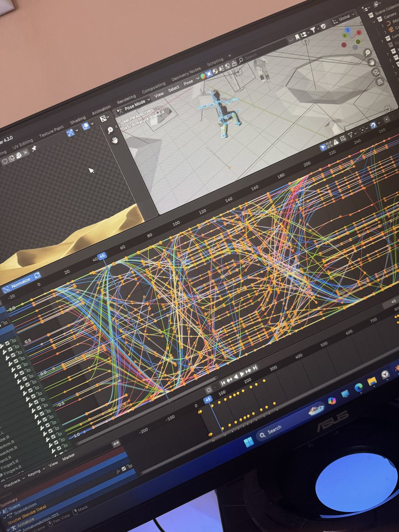The height and width of the screenshot is (532, 399).
Task: Click the shield fake user icon
Action: click(5, 162)
